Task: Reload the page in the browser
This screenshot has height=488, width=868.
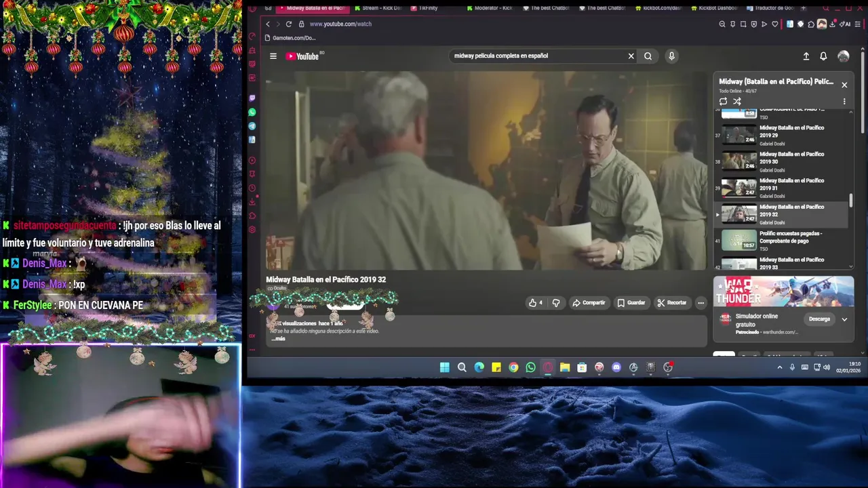Action: pyautogui.click(x=290, y=24)
